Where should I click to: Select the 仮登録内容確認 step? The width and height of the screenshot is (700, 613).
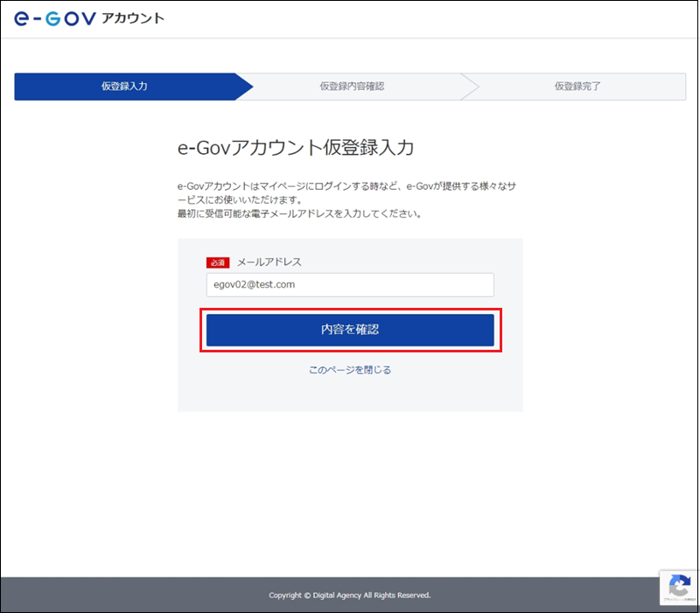352,87
